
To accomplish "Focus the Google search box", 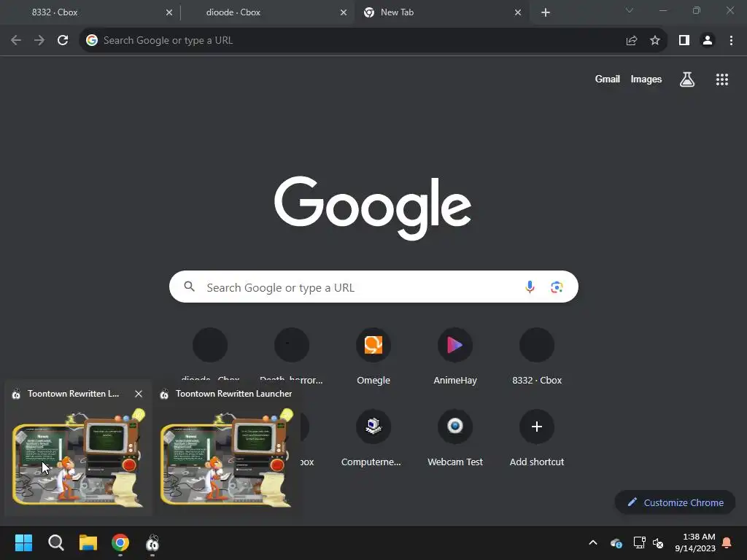I will click(373, 287).
